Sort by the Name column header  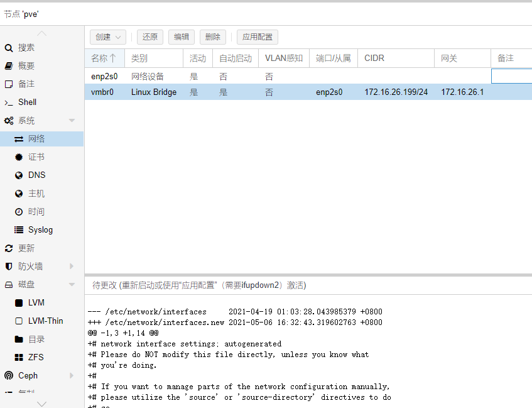[104, 58]
